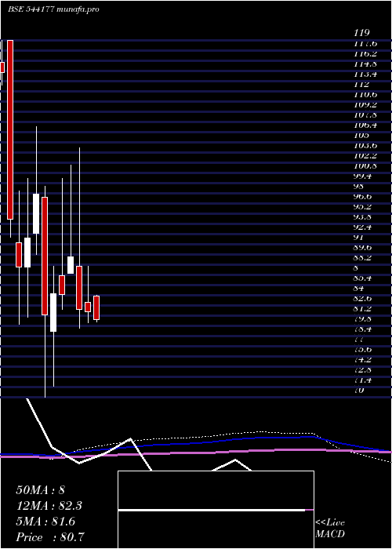Select the 78.4 axis value
Screen dimensions: 392x549
[x=363, y=329]
